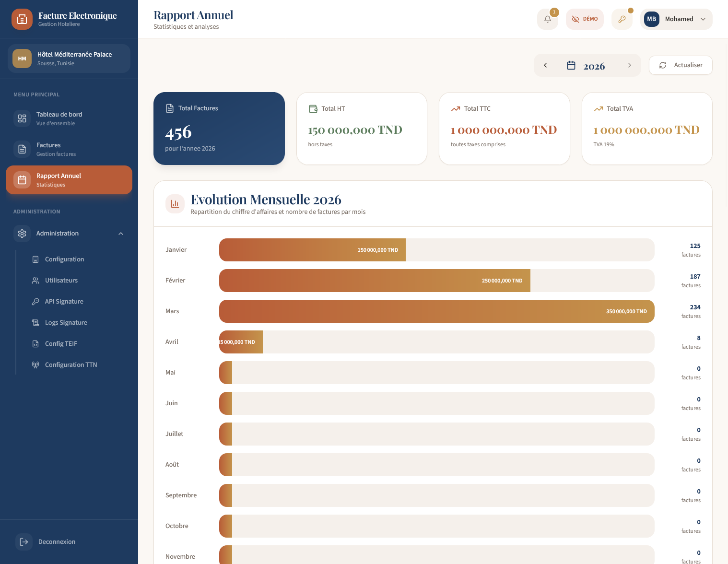Go to the previous year with left chevron

tap(545, 65)
